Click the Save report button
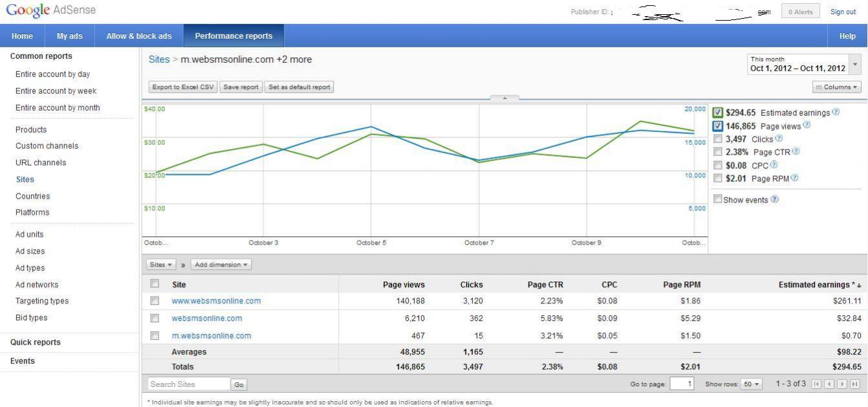The width and height of the screenshot is (868, 407). point(241,87)
